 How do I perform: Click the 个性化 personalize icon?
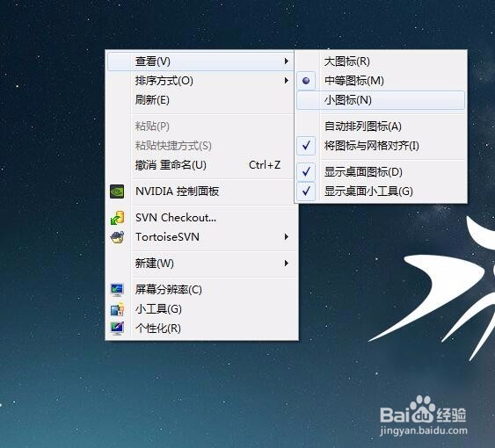pos(117,329)
